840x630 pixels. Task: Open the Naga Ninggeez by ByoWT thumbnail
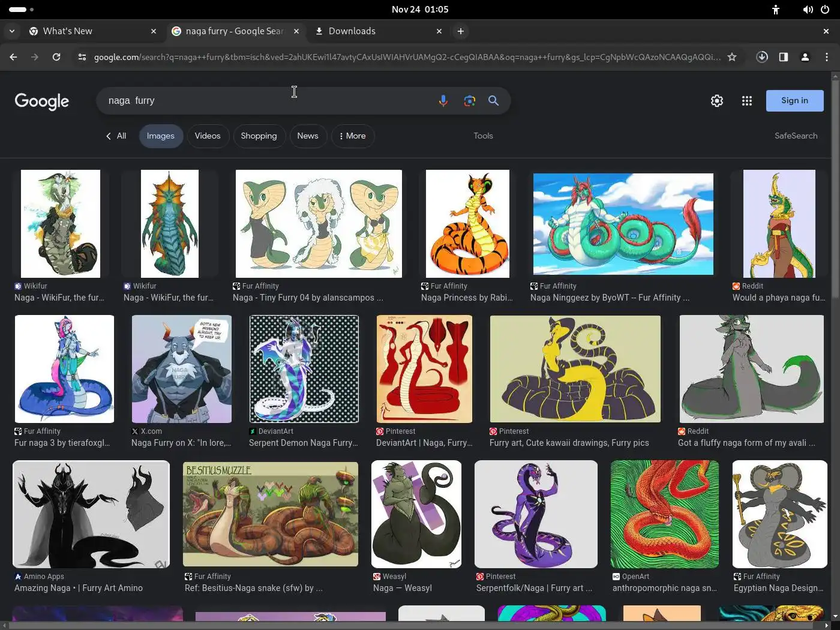point(623,224)
